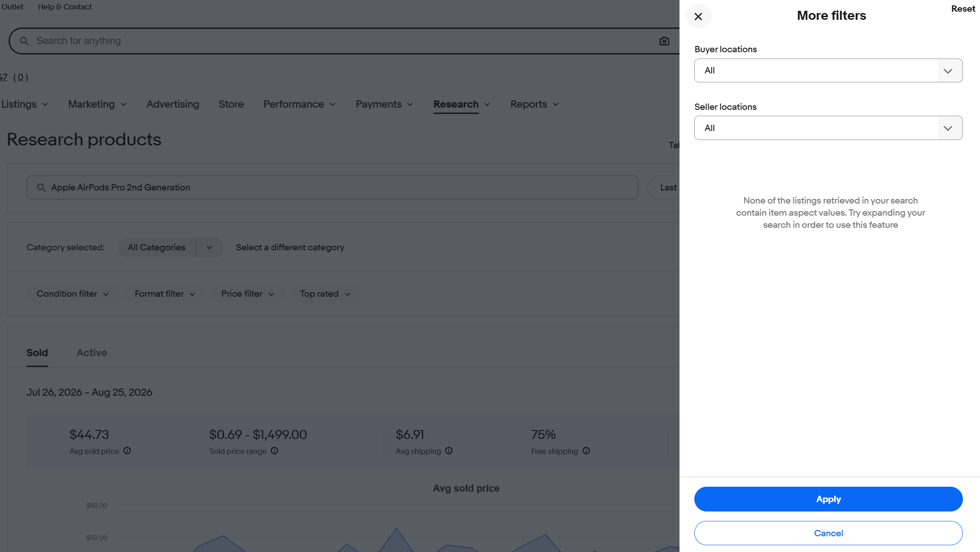Expand the Format filter dropdown
This screenshot has height=552, width=980.
(165, 294)
